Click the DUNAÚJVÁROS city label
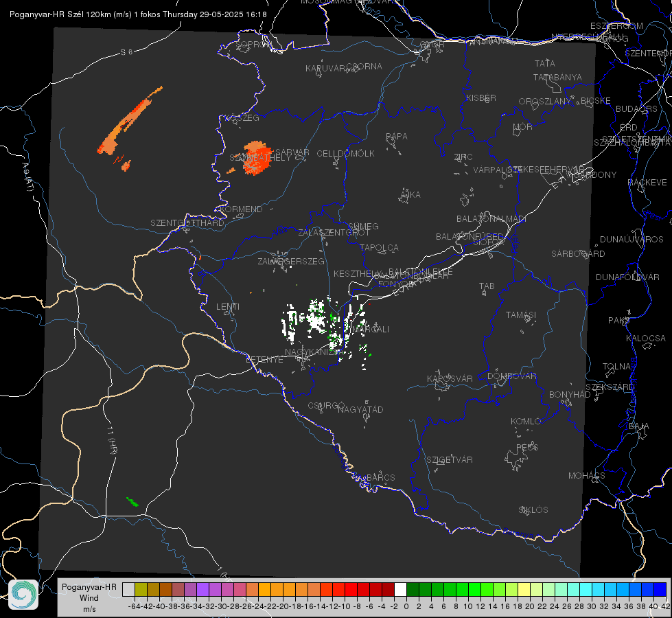 632,240
